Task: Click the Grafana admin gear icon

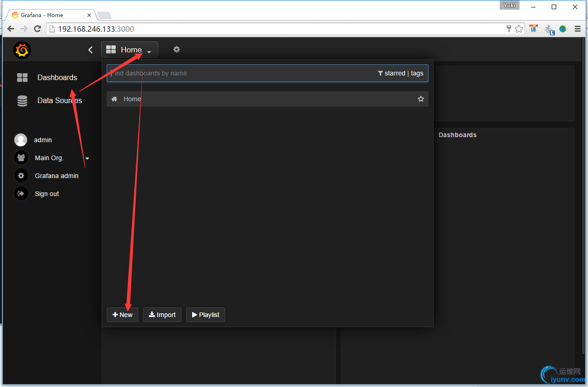Action: [21, 176]
